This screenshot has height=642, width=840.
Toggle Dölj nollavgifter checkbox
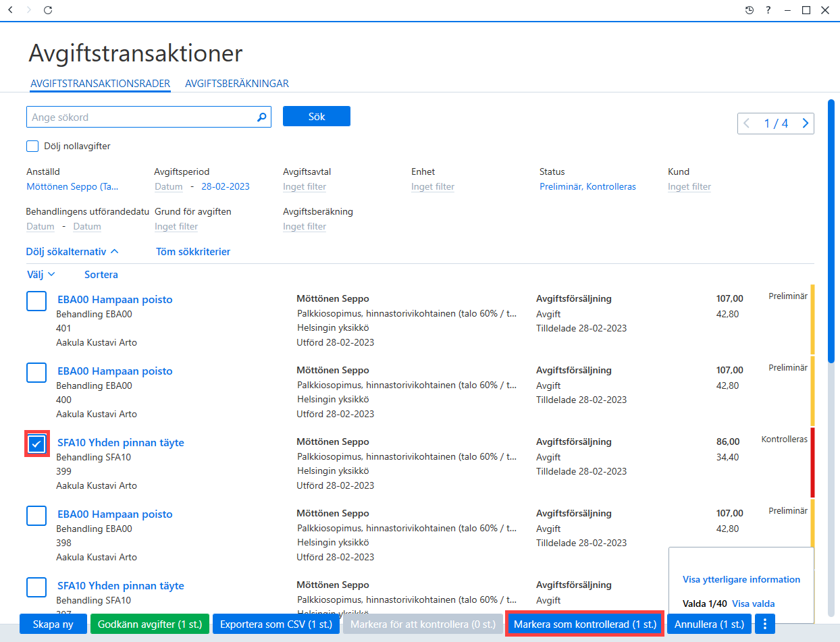coord(32,146)
